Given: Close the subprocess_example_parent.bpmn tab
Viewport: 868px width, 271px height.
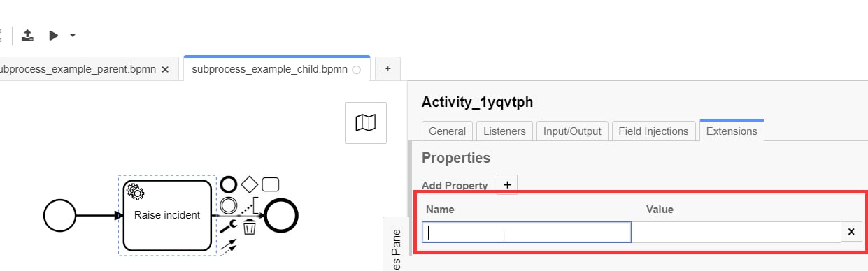Looking at the screenshot, I should 165,69.
